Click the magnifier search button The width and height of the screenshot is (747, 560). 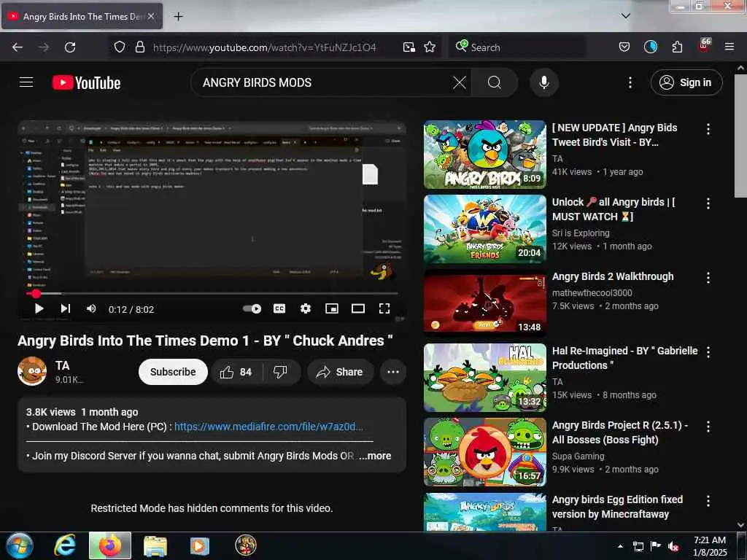pyautogui.click(x=495, y=82)
